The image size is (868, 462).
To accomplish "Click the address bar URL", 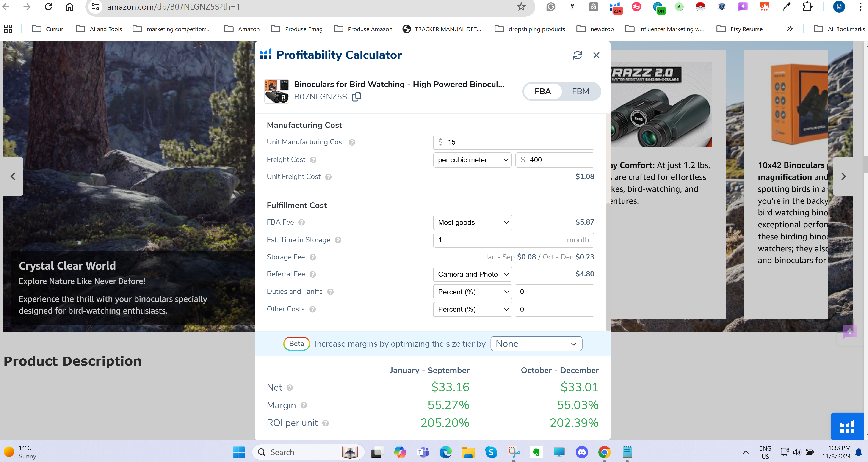I will click(x=174, y=7).
